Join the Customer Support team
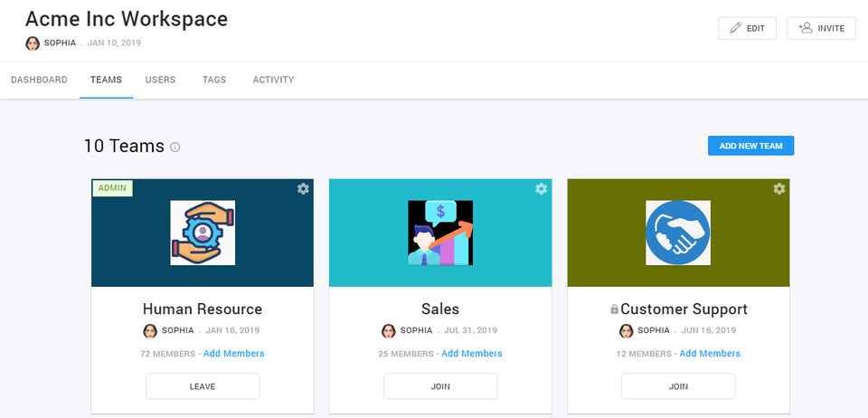Image resolution: width=868 pixels, height=418 pixels. [678, 386]
